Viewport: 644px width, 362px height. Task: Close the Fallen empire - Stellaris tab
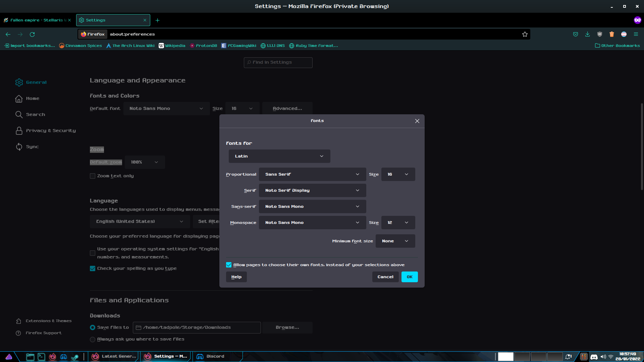(x=69, y=20)
